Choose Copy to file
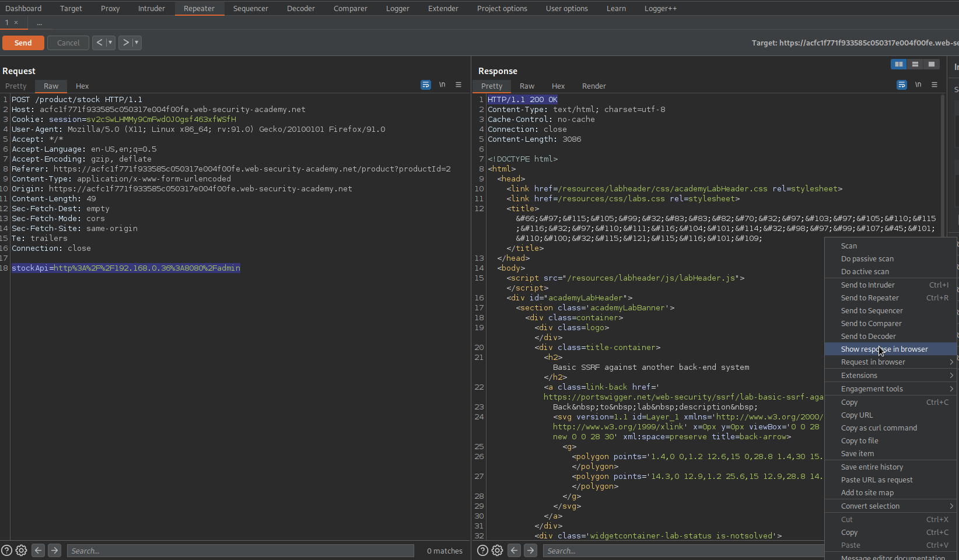 pos(890,441)
